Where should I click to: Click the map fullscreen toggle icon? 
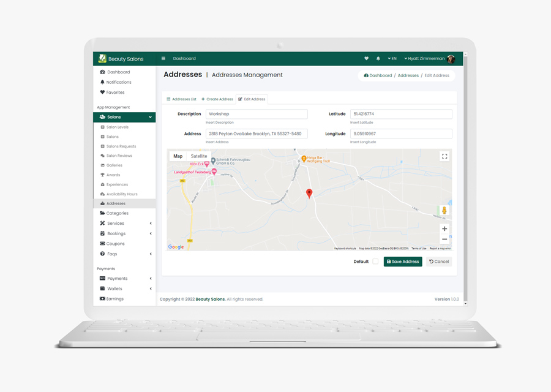(x=444, y=157)
